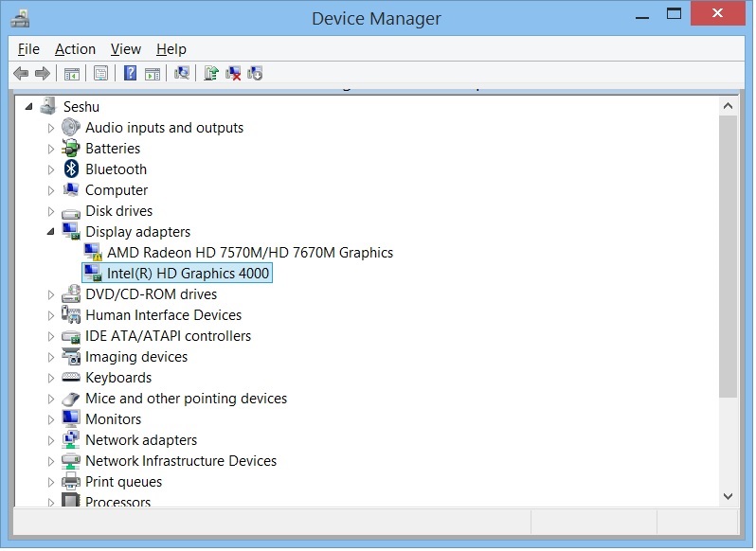Expand the Disk drives node arrow

click(x=50, y=211)
